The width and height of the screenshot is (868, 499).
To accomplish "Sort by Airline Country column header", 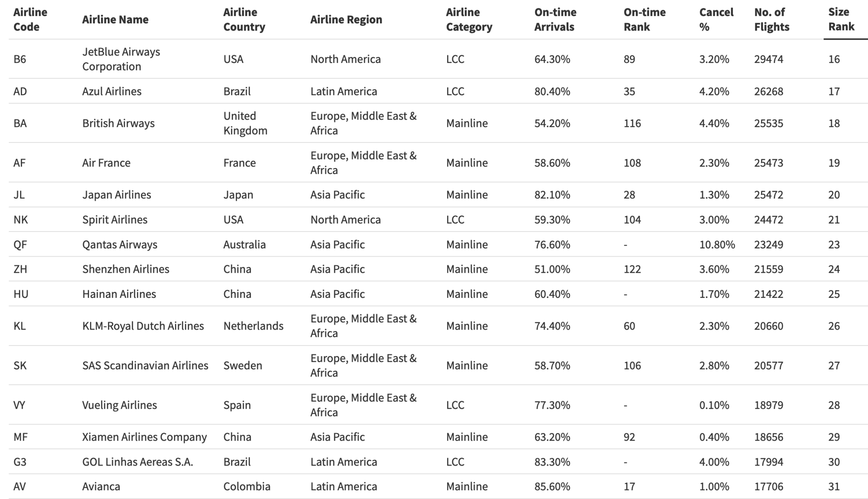I will point(244,19).
